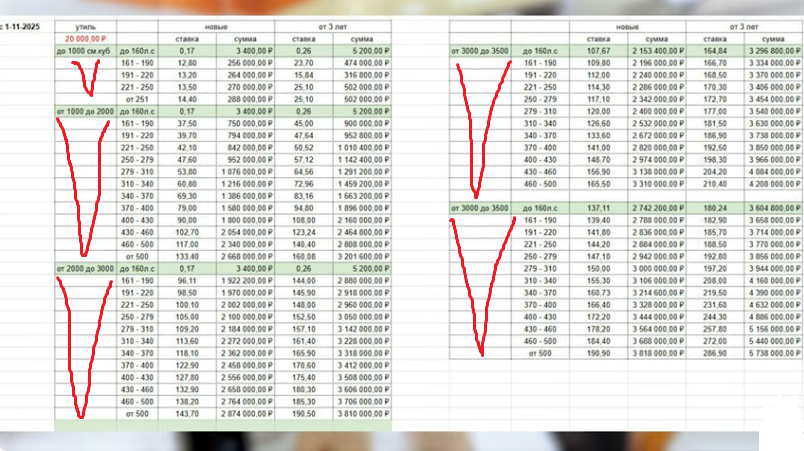The height and width of the screenshot is (451, 804).
Task: Select the 5 738 000,00 ₽ sum cell
Action: tap(773, 354)
